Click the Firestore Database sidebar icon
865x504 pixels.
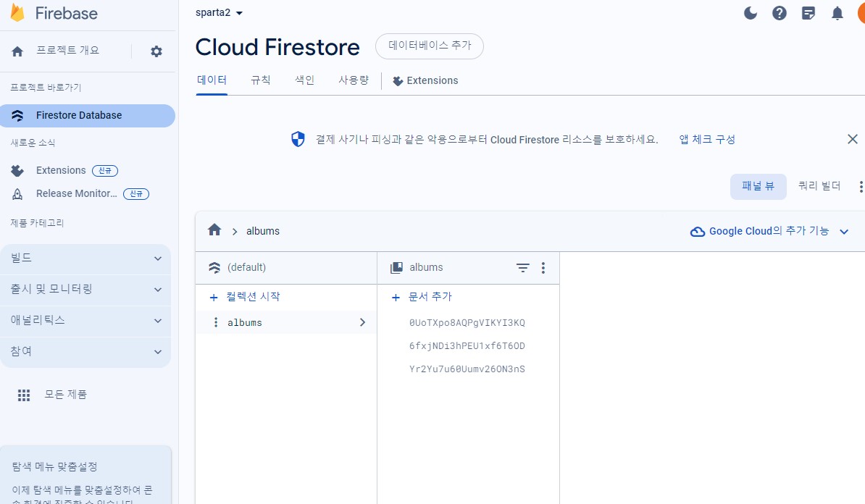17,116
